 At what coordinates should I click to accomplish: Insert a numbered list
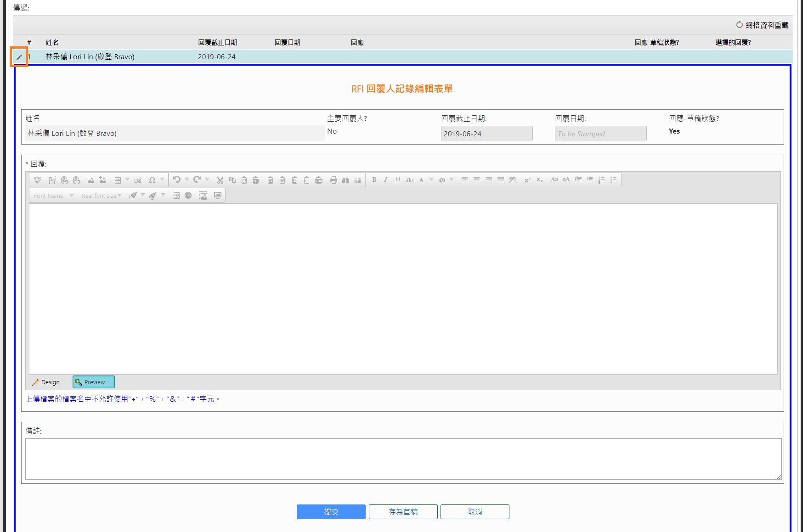[x=601, y=180]
